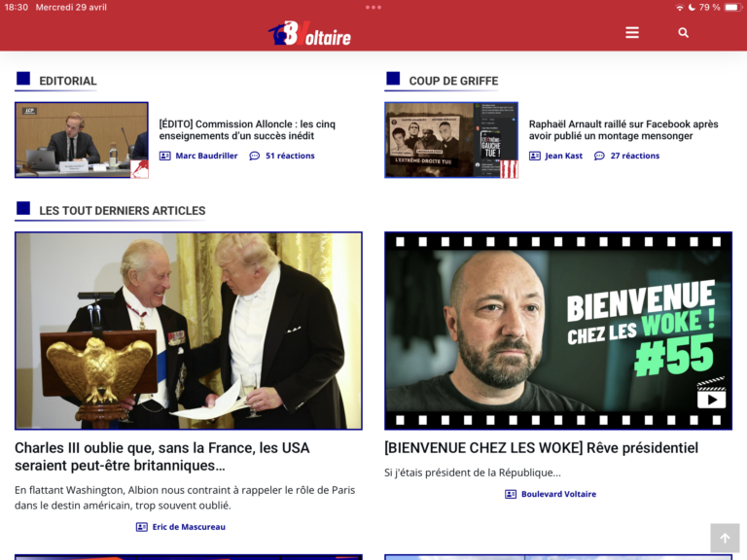Open the Charles III article headline
The height and width of the screenshot is (560, 747).
(161, 456)
